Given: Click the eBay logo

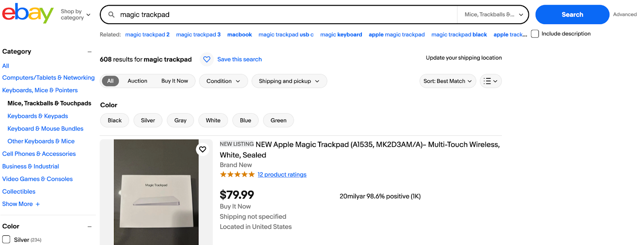Looking at the screenshot, I should tap(27, 14).
